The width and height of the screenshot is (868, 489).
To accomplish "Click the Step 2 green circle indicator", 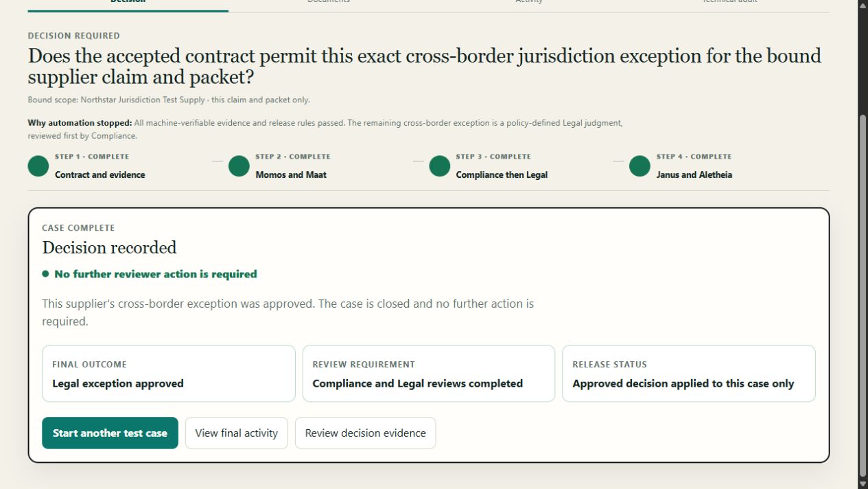I will [239, 166].
